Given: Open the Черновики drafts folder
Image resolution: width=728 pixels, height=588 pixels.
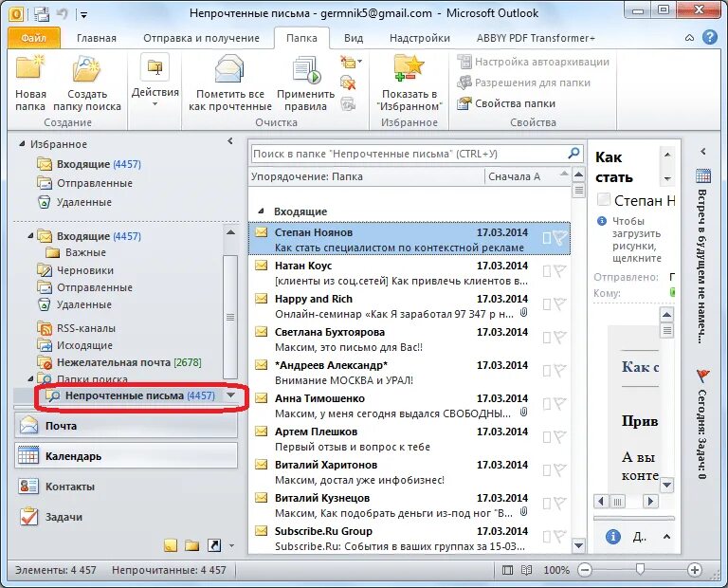Looking at the screenshot, I should pyautogui.click(x=76, y=270).
